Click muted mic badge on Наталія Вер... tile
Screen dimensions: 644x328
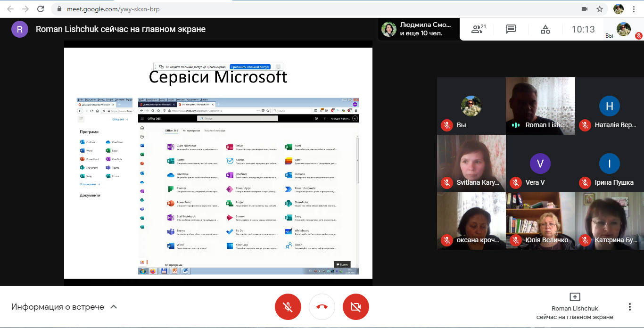pos(585,125)
